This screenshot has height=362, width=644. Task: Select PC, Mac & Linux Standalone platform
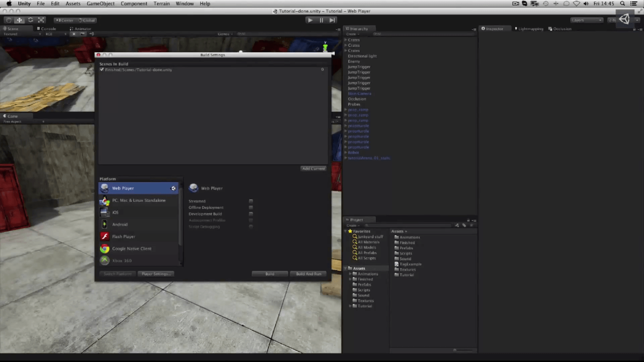139,200
